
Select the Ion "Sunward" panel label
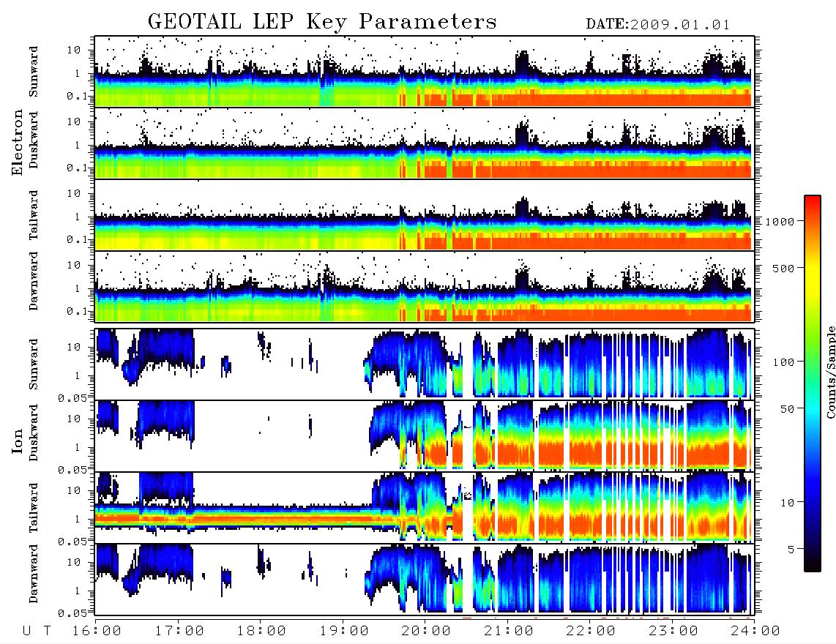34,364
